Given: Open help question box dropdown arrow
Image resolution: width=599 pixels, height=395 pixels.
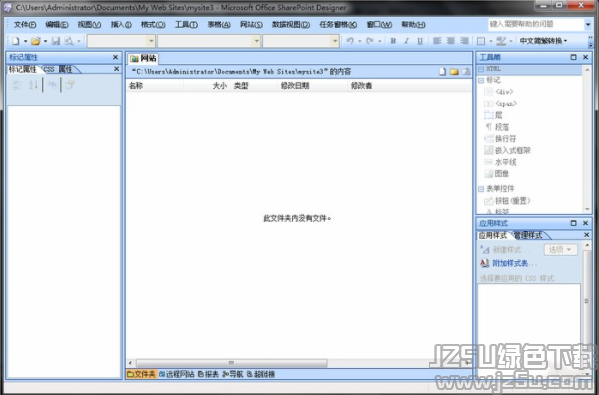Looking at the screenshot, I should [588, 24].
